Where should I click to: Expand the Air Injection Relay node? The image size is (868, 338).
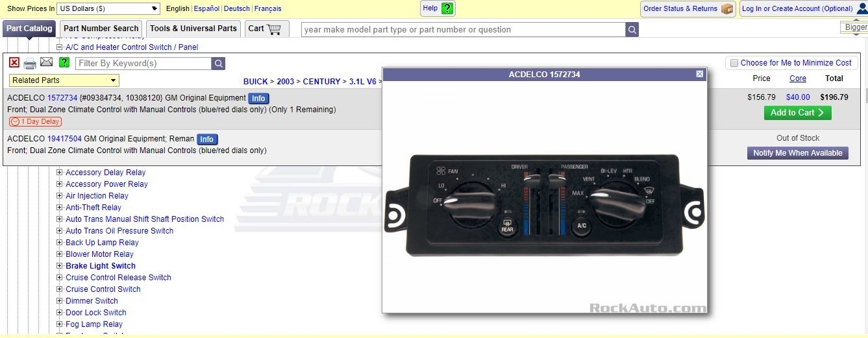pos(60,196)
